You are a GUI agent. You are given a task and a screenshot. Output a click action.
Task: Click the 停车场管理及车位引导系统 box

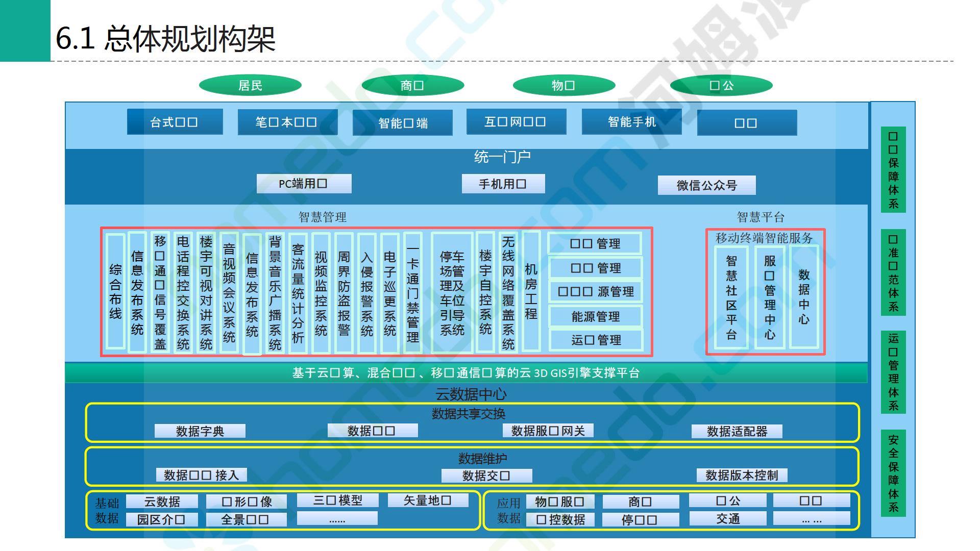click(x=452, y=293)
